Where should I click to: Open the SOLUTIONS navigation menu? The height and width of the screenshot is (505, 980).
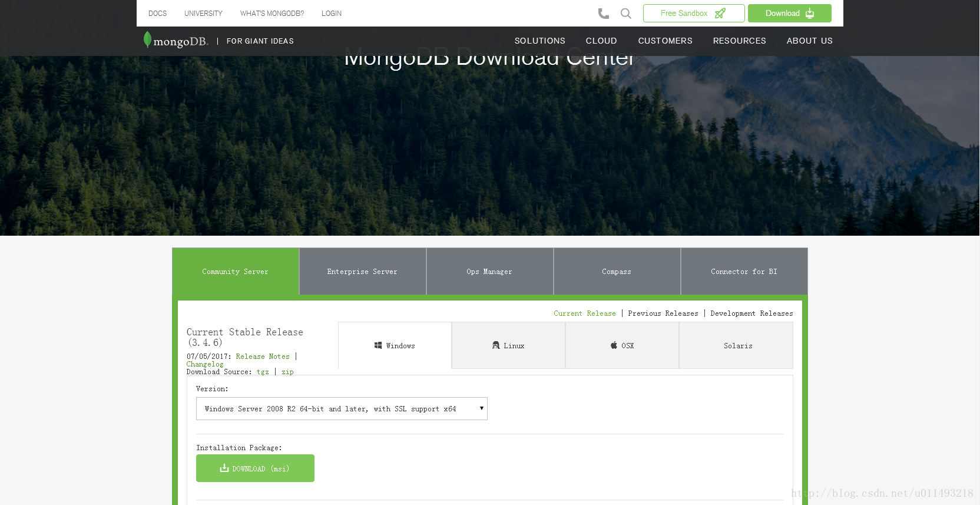point(539,41)
